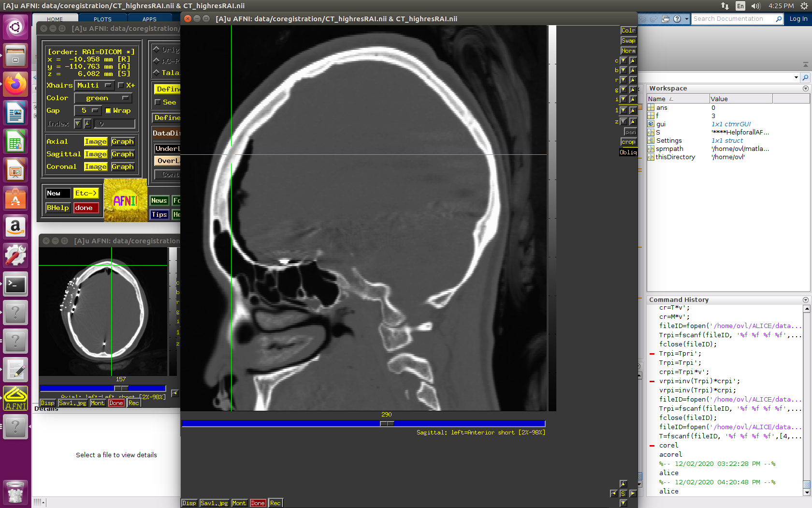Click the News button in AFNI controller

click(x=159, y=200)
